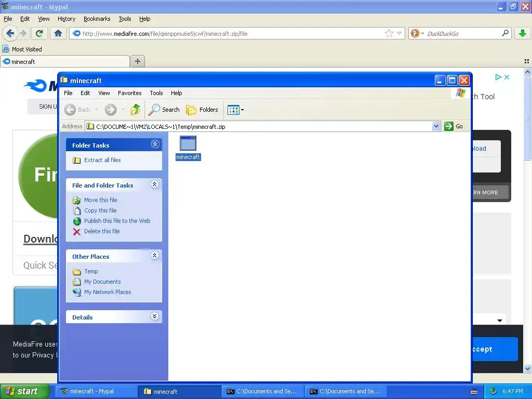Go up one folder level in Explorer
The width and height of the screenshot is (532, 399).
136,110
